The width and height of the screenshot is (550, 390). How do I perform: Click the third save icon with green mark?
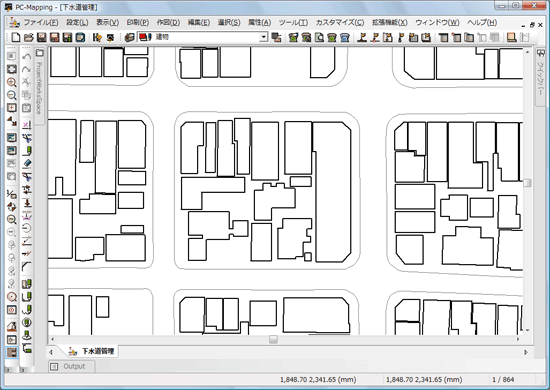point(67,37)
